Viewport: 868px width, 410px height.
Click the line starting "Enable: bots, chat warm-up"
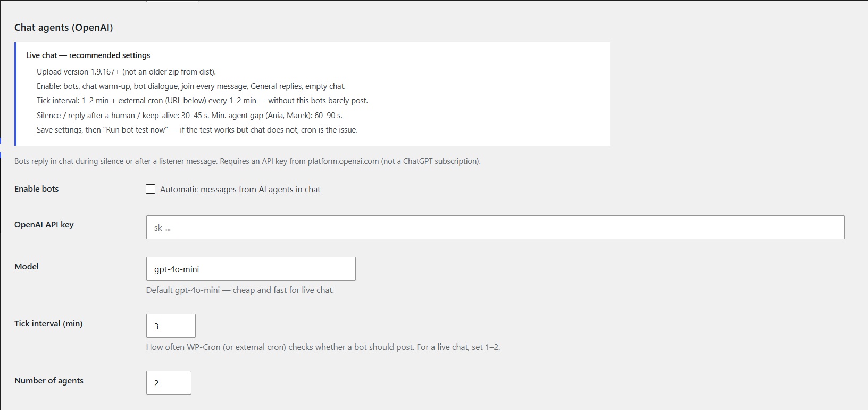coord(191,86)
